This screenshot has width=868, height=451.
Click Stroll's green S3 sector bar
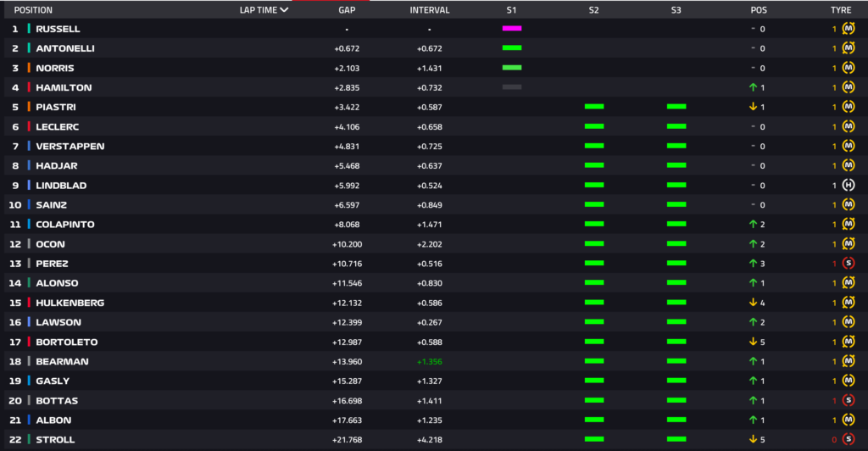(x=676, y=439)
